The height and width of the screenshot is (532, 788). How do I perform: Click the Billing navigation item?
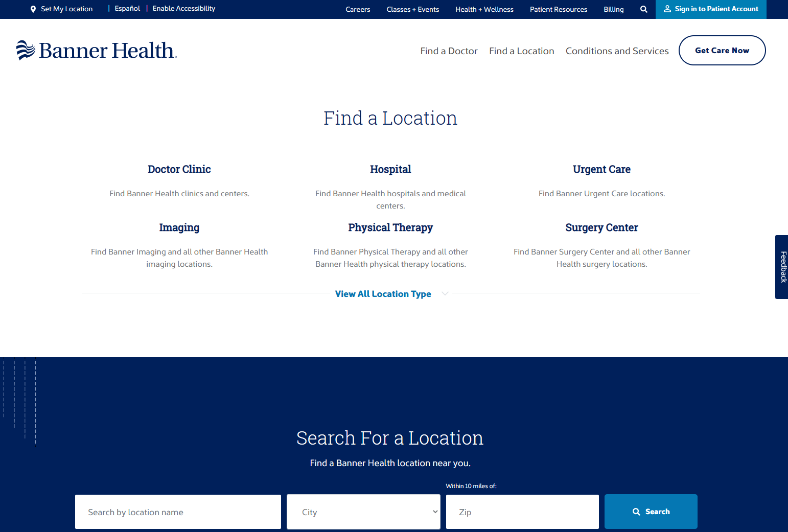click(x=613, y=9)
